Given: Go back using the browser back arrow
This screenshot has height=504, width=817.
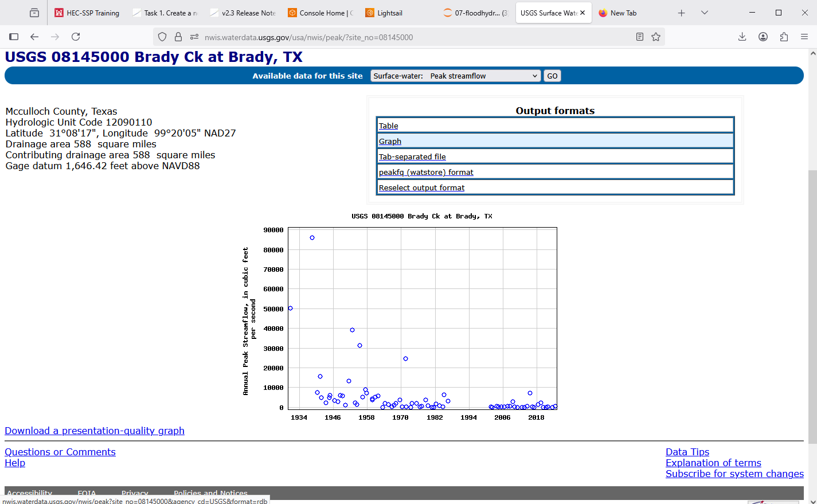Looking at the screenshot, I should click(34, 37).
